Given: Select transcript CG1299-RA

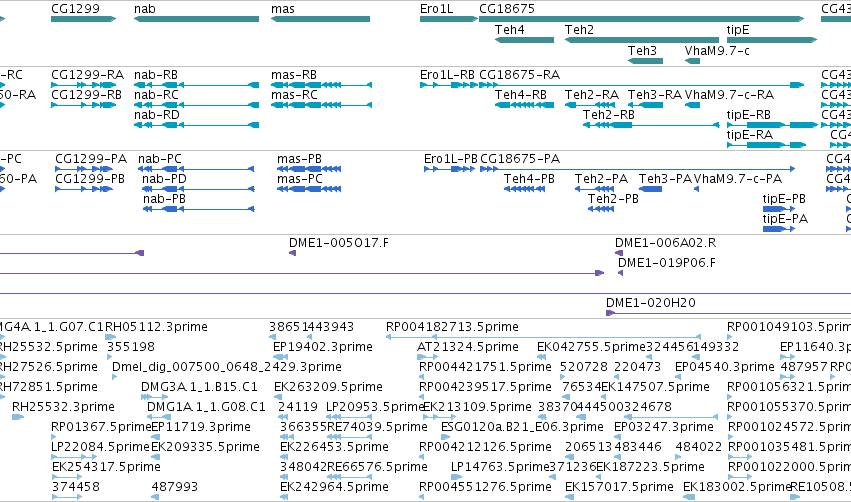Looking at the screenshot, I should pyautogui.click(x=84, y=85).
